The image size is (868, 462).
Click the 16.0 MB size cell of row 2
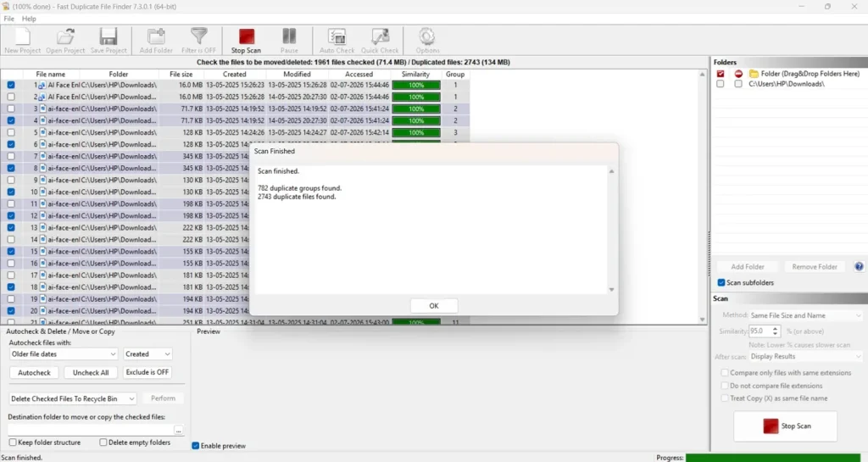coord(190,97)
